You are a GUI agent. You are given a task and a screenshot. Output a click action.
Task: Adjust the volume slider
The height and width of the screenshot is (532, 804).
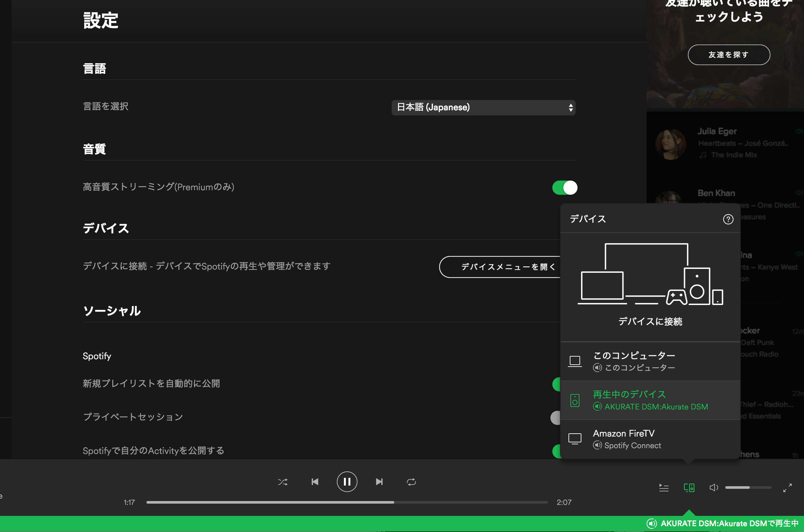(x=748, y=488)
